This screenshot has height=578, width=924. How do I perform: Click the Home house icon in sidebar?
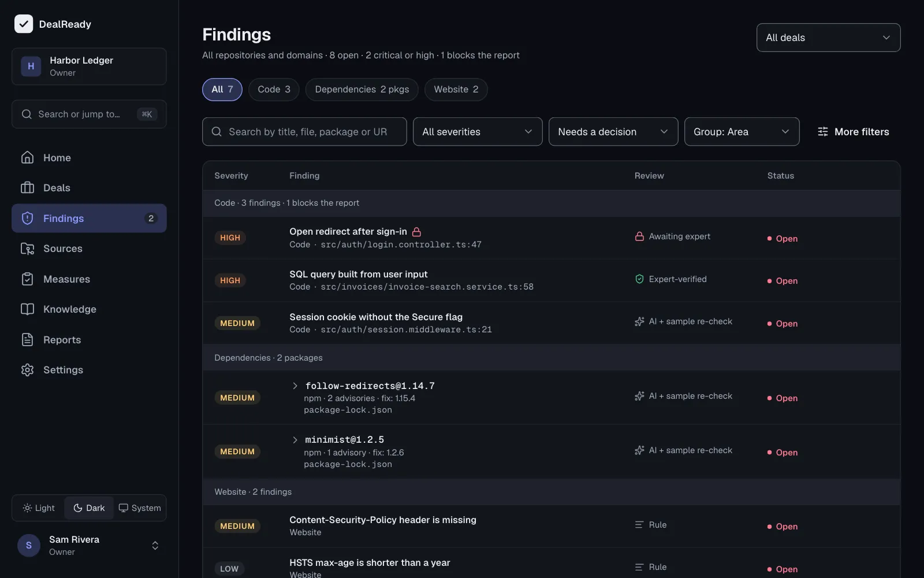click(x=27, y=157)
